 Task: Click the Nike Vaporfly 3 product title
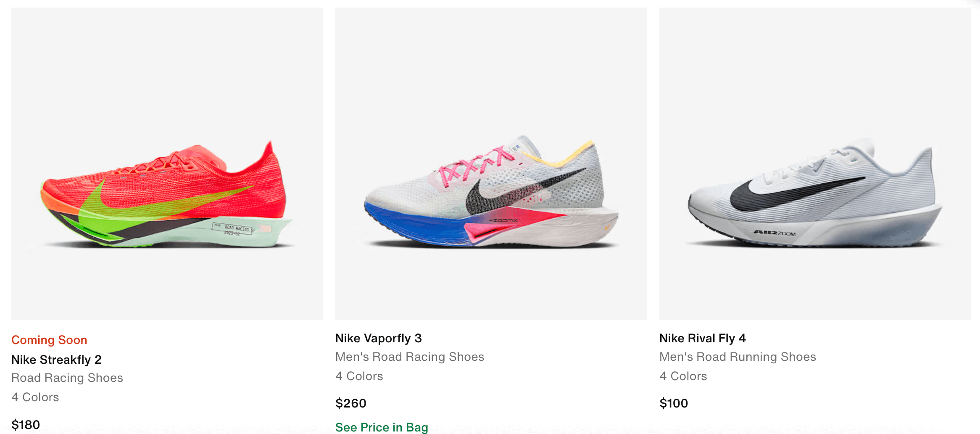click(378, 338)
